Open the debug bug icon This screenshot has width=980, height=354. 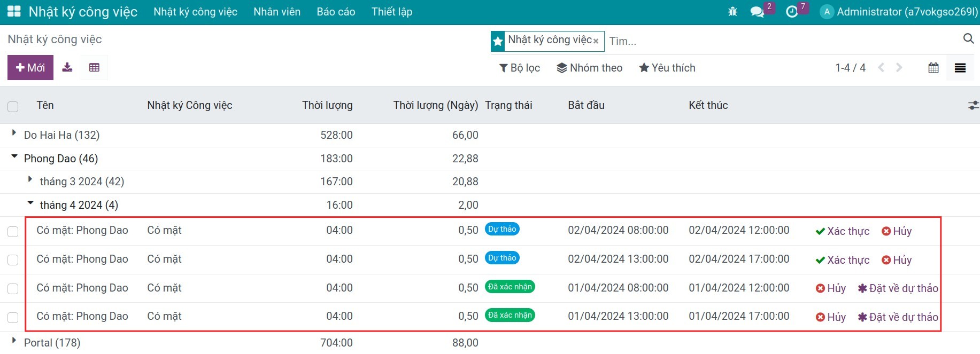pyautogui.click(x=732, y=12)
